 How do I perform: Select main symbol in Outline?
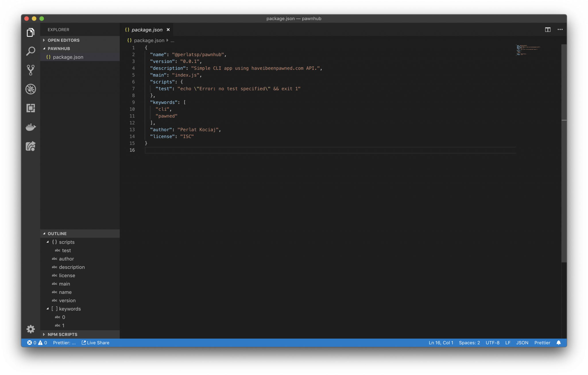pos(80,284)
